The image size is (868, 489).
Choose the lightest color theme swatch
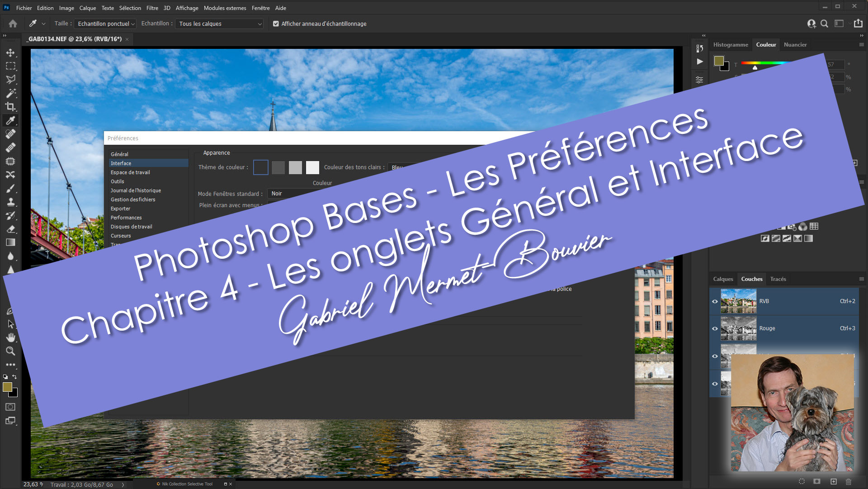[312, 167]
